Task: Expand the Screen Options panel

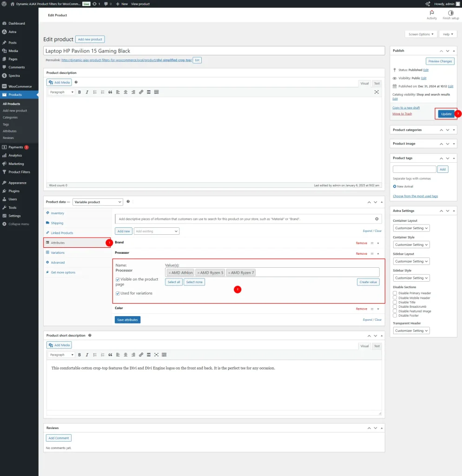Action: (x=421, y=34)
